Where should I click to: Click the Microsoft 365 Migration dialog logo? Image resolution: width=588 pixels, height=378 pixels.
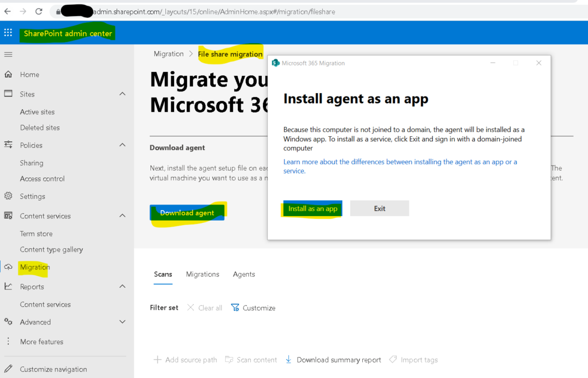(x=276, y=63)
